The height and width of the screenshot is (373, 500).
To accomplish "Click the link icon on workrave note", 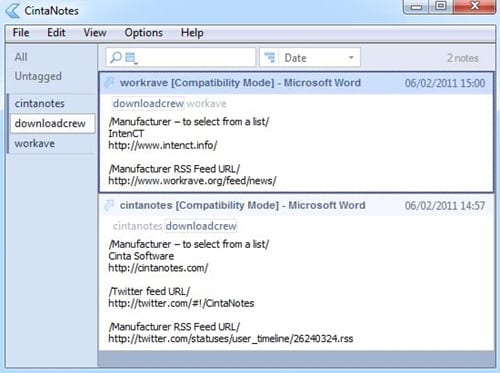I will coord(109,82).
